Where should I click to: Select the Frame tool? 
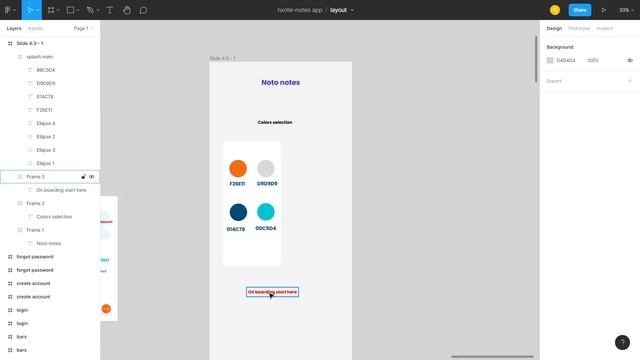coord(51,10)
